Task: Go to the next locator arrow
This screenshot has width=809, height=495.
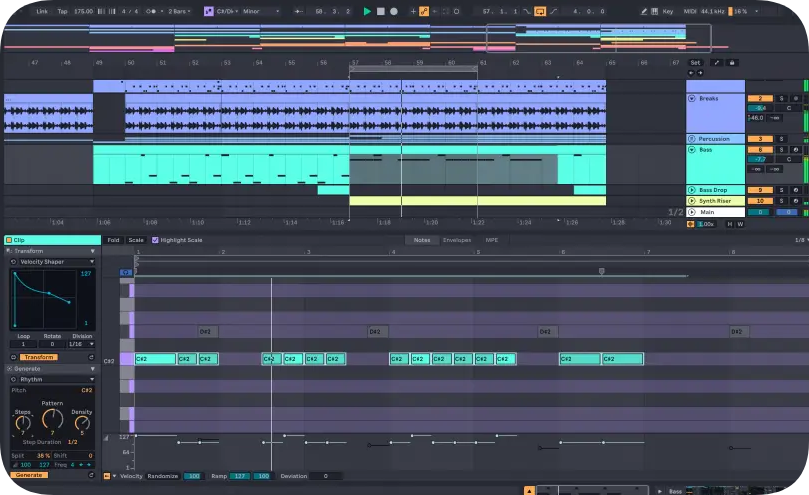Action: click(700, 73)
